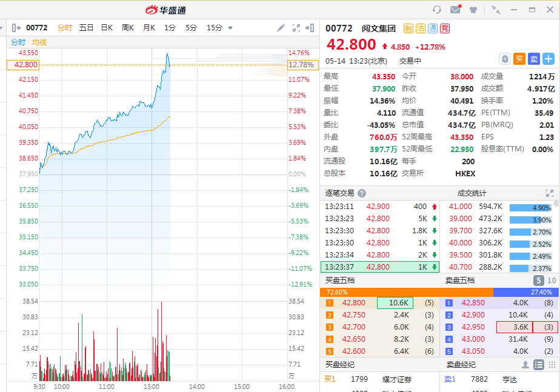Show 10-level order book depth
The image size is (560, 392).
click(552, 281)
